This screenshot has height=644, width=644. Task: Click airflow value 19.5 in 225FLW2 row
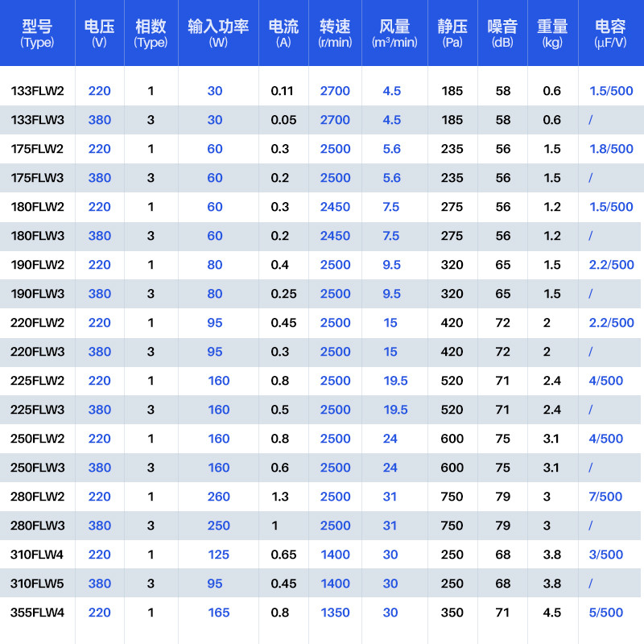pos(395,380)
